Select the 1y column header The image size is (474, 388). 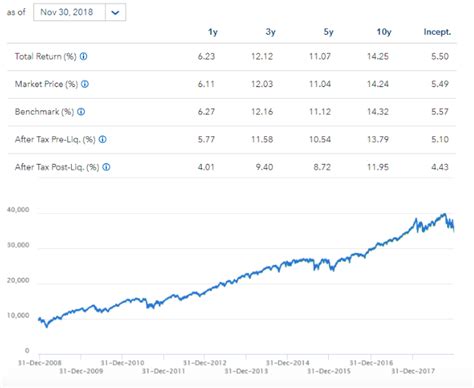[213, 32]
